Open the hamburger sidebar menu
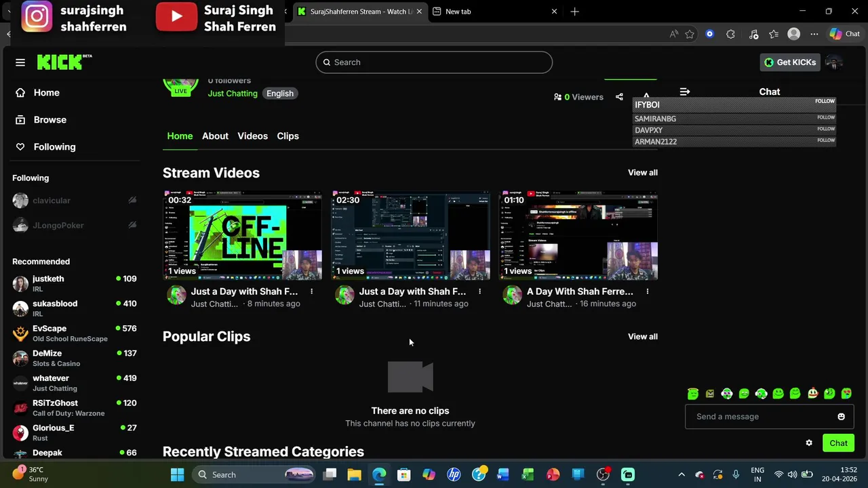868x488 pixels. (20, 62)
